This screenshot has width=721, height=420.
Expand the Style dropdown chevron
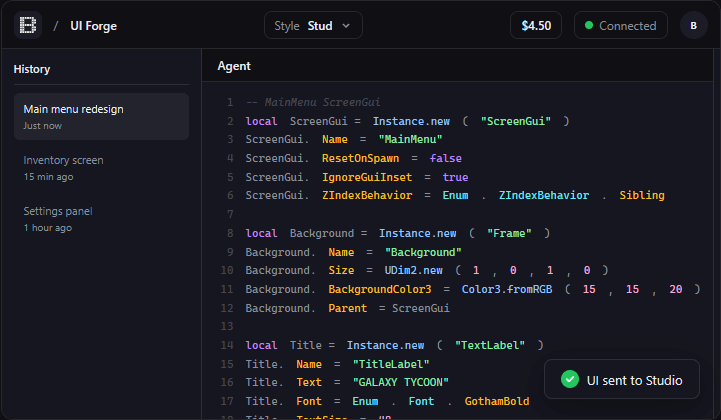coord(346,26)
